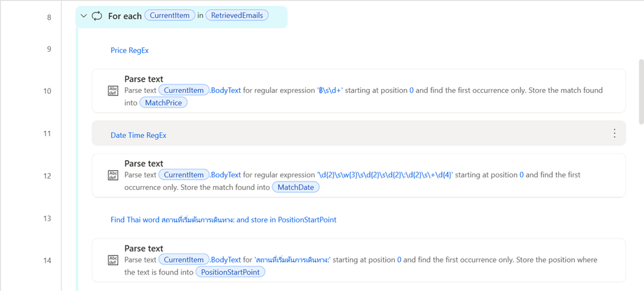
Task: Select the Price RegEx comment
Action: click(x=129, y=50)
